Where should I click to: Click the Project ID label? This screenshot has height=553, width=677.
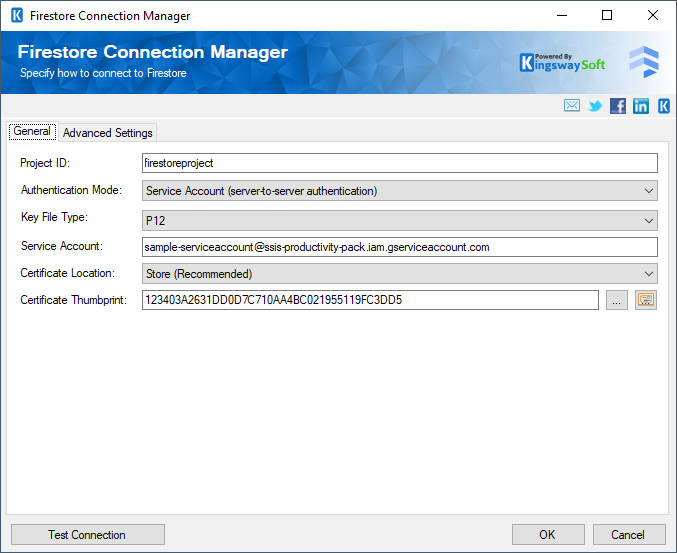point(45,163)
